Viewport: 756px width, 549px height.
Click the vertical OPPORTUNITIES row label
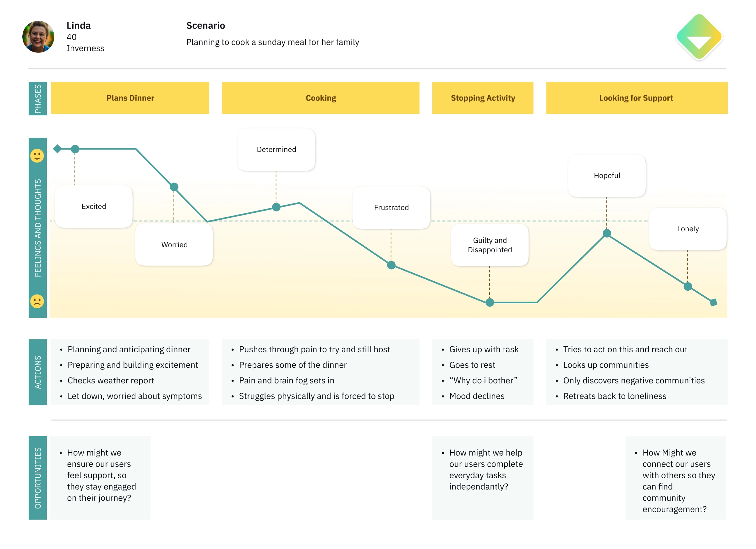click(x=38, y=478)
